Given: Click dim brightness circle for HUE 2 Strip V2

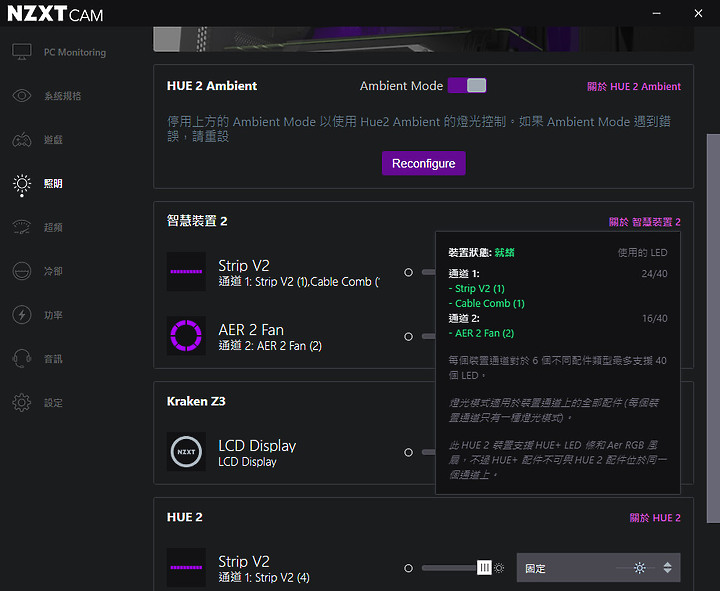Looking at the screenshot, I should [408, 568].
